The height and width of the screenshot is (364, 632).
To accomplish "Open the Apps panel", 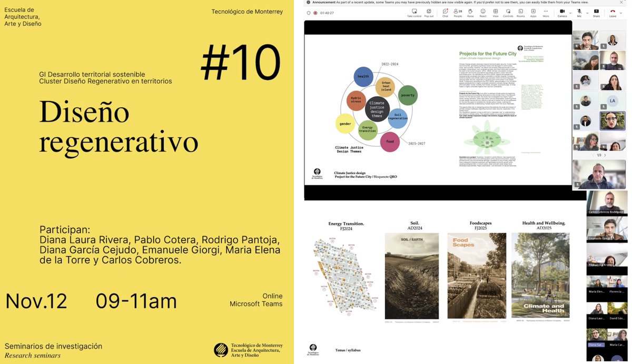I will point(532,12).
